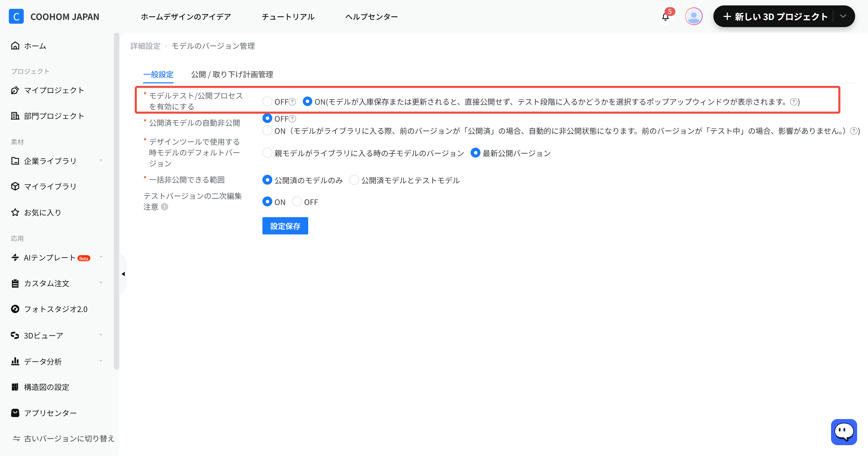The image size is (868, 456).
Task: Click 古いバージョンに切り替え link
Action: (x=64, y=438)
